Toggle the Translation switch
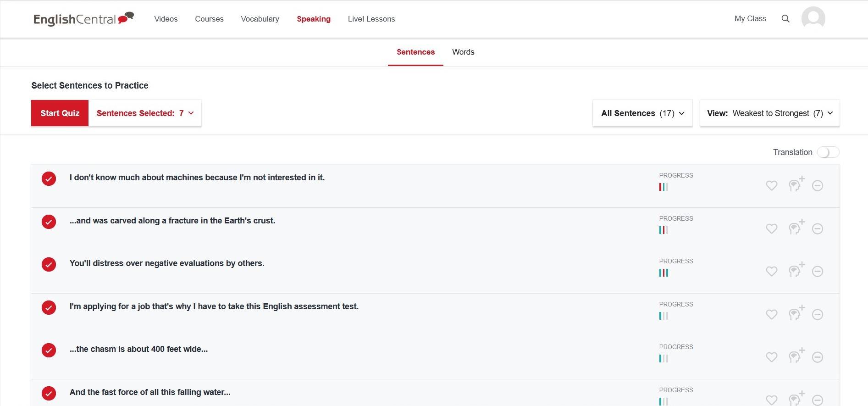 point(828,152)
